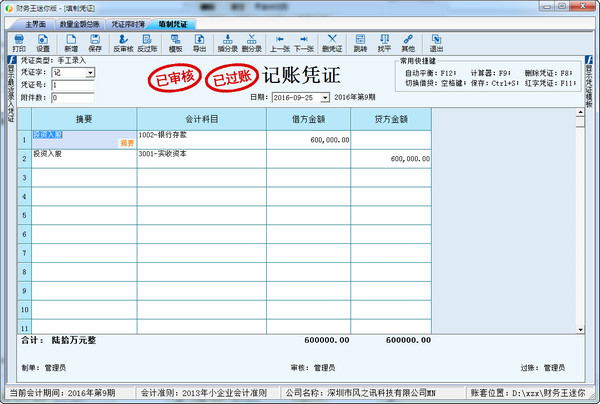Open the 日期 date picker dropdown

(325, 97)
